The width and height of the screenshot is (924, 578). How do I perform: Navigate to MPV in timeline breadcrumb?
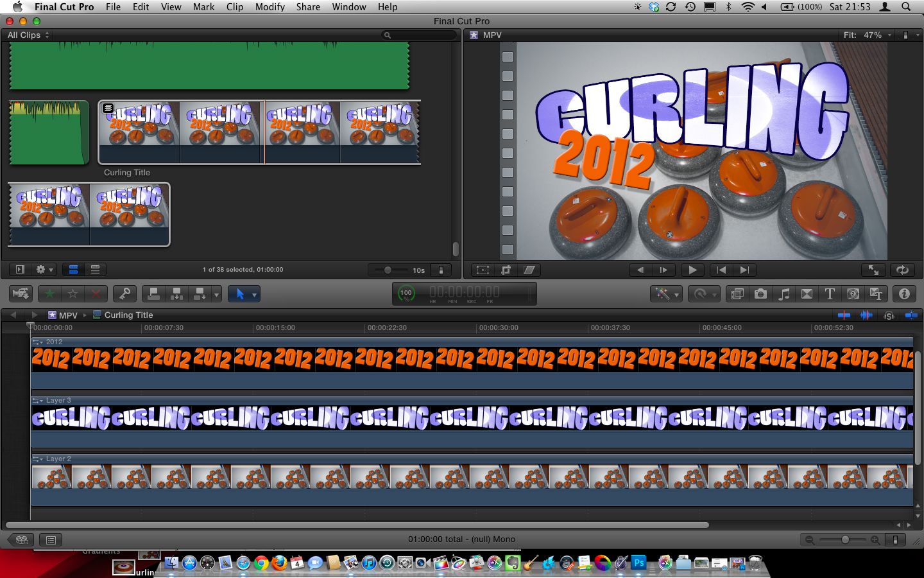[63, 315]
